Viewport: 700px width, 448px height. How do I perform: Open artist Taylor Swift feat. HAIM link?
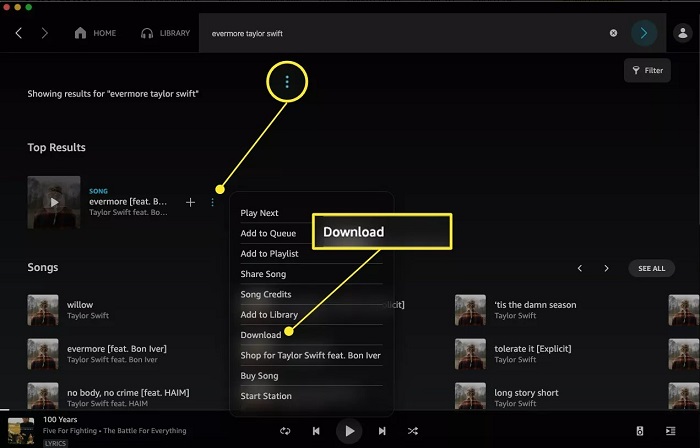[x=108, y=403]
